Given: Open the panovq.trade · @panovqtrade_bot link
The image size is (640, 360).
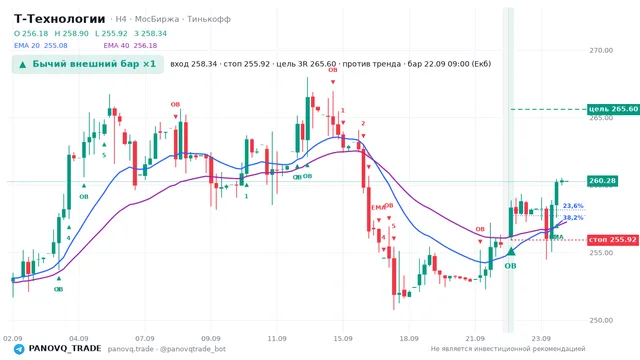Looking at the screenshot, I should [167, 349].
